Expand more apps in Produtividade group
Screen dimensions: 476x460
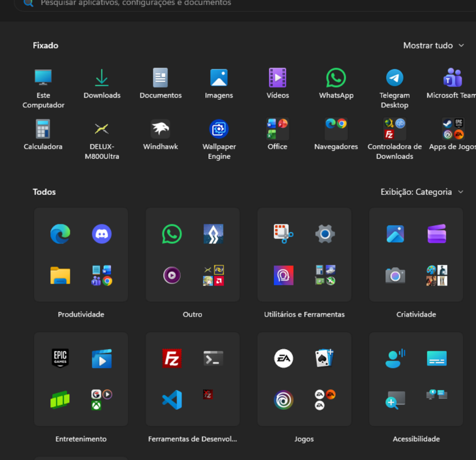(102, 275)
